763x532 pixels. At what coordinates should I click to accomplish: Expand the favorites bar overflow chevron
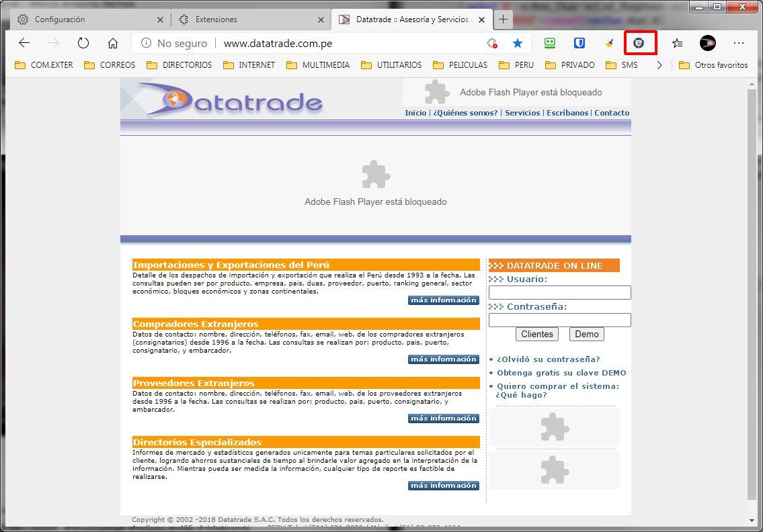click(659, 65)
